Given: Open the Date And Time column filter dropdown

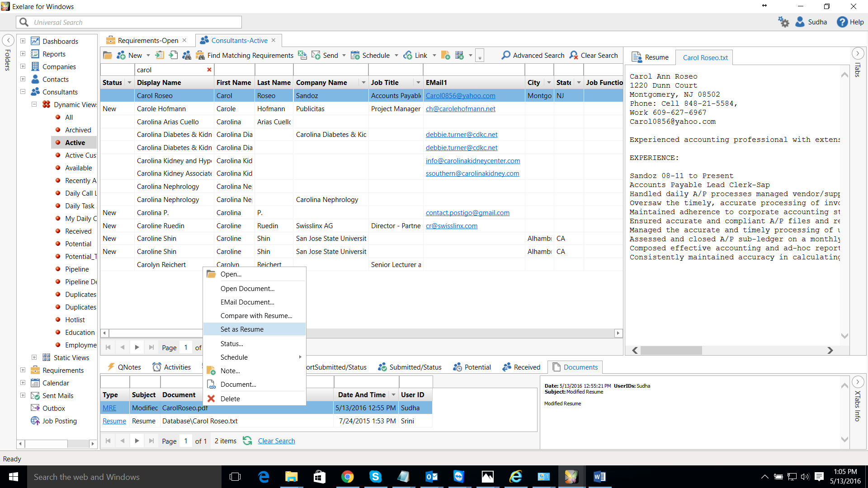Looking at the screenshot, I should point(393,395).
